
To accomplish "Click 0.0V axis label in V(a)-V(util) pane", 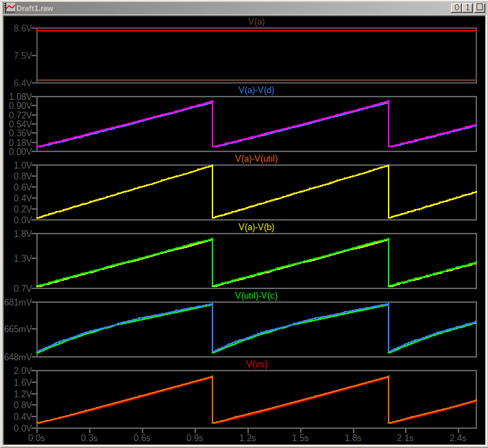I will [x=23, y=221].
